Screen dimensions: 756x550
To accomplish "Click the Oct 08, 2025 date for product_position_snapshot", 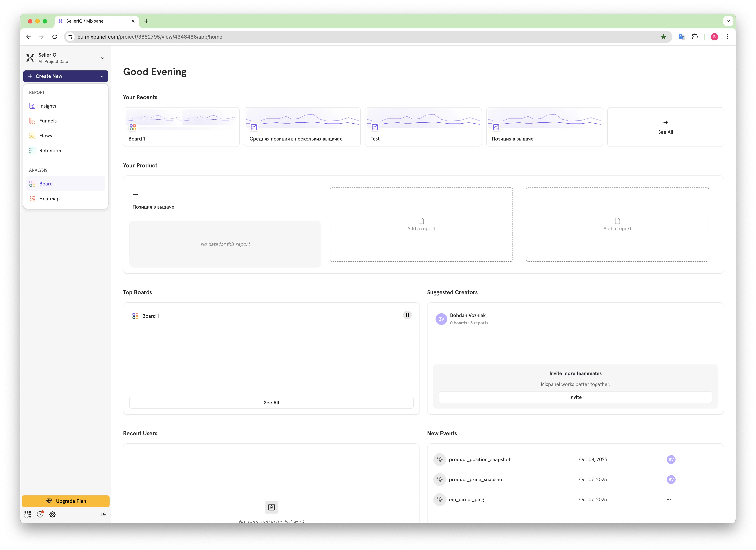I will tap(593, 460).
